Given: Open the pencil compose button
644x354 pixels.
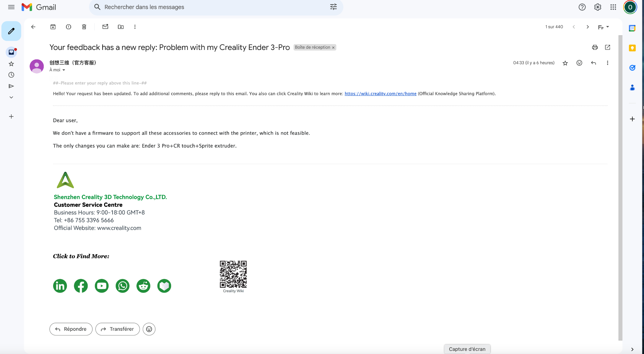Looking at the screenshot, I should 11,31.
